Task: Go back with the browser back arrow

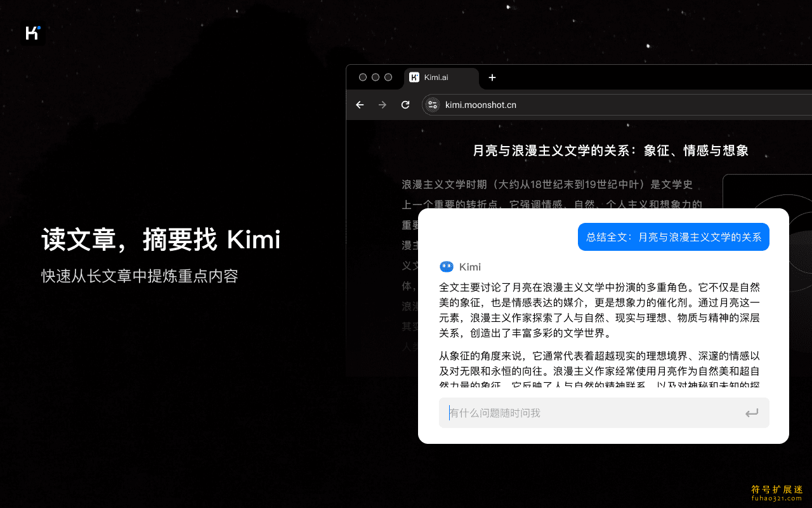Action: pyautogui.click(x=360, y=105)
